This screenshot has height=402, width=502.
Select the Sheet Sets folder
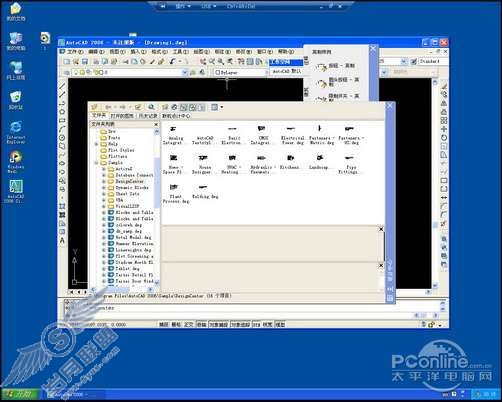pyautogui.click(x=127, y=194)
